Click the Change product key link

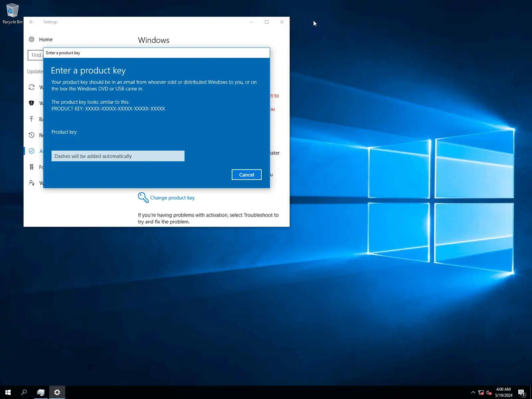tap(172, 198)
